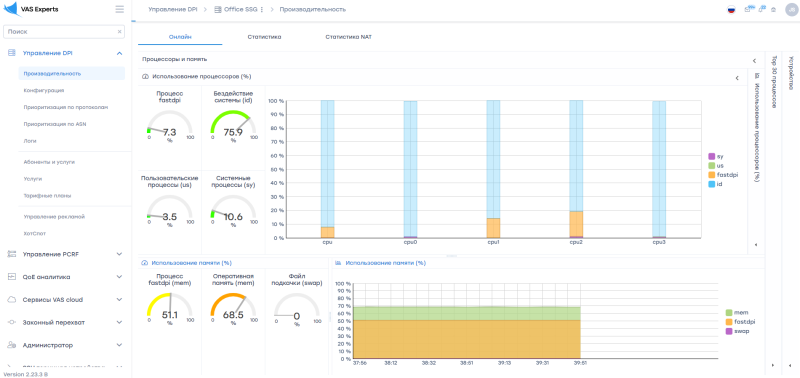This screenshot has width=800, height=378.
Task: Click the orange fastdpi bar for cpu2
Action: (576, 224)
